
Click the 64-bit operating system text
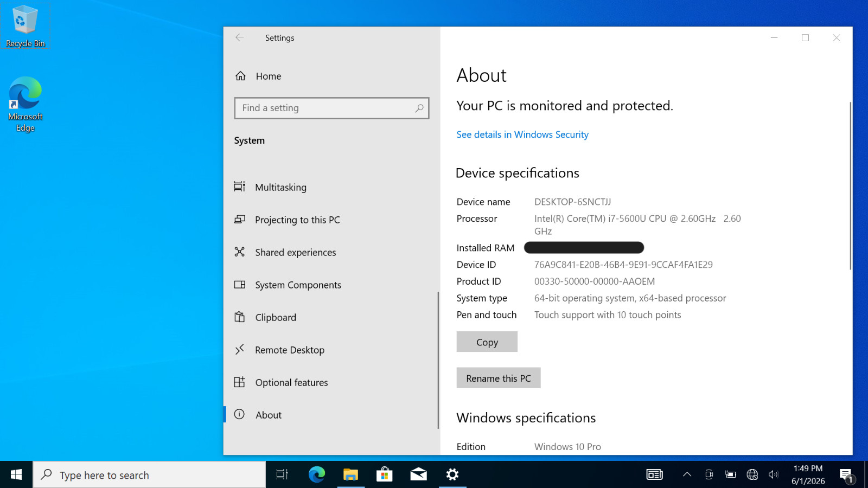pyautogui.click(x=630, y=298)
